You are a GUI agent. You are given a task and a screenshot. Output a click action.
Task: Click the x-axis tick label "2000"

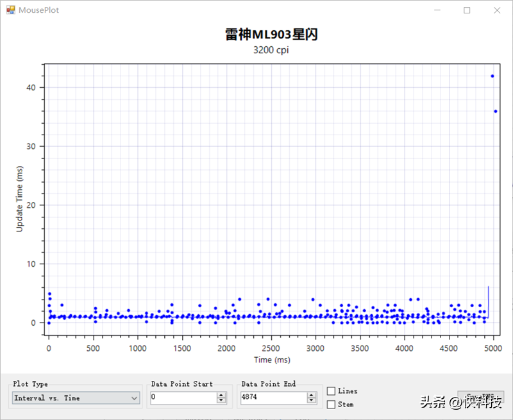227,348
